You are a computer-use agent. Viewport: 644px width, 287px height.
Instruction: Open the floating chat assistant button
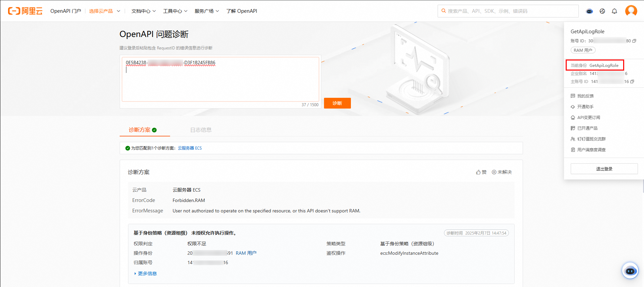click(x=630, y=271)
